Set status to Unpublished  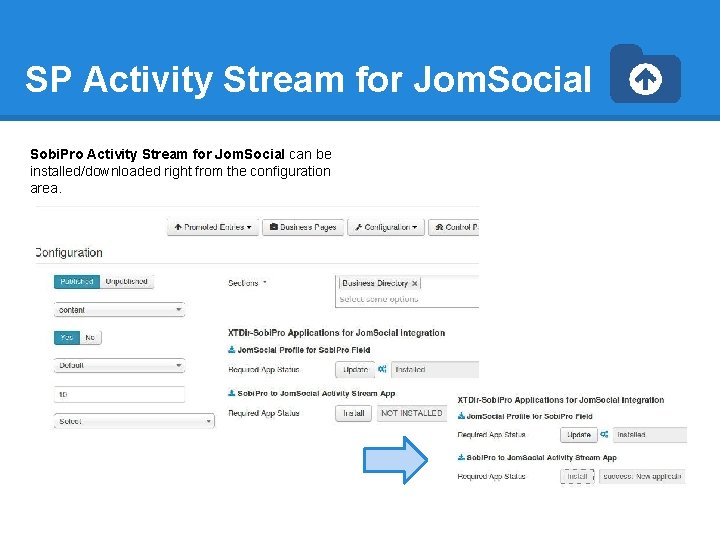click(x=127, y=281)
